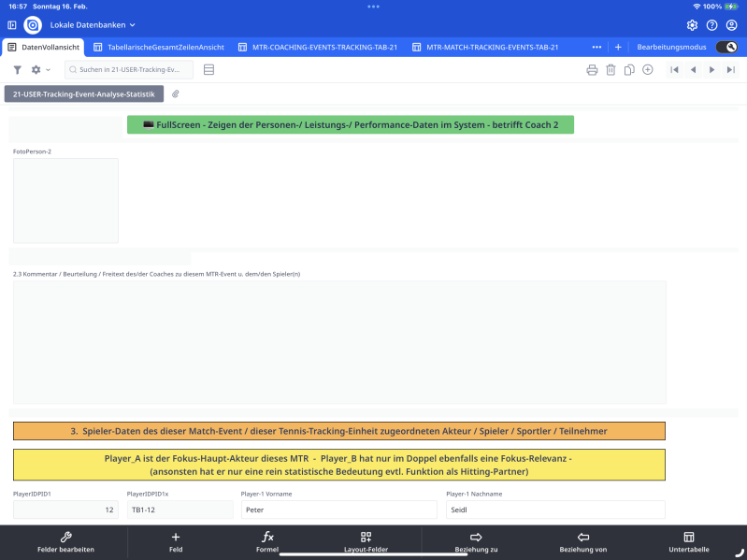Edit Player-1 Vorname field Peter
The width and height of the screenshot is (747, 560).
(339, 510)
